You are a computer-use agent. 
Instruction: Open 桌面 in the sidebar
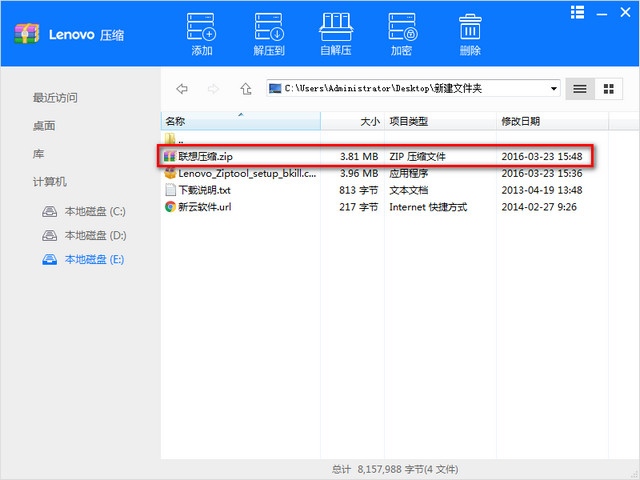pos(44,126)
